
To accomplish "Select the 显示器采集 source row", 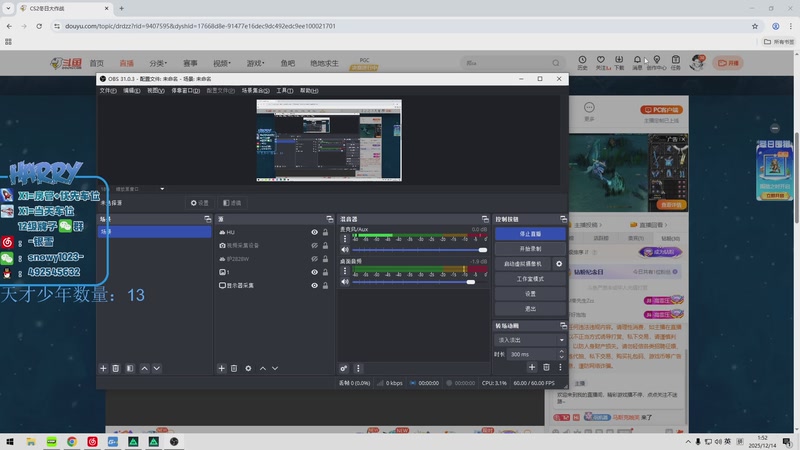I will tap(273, 285).
